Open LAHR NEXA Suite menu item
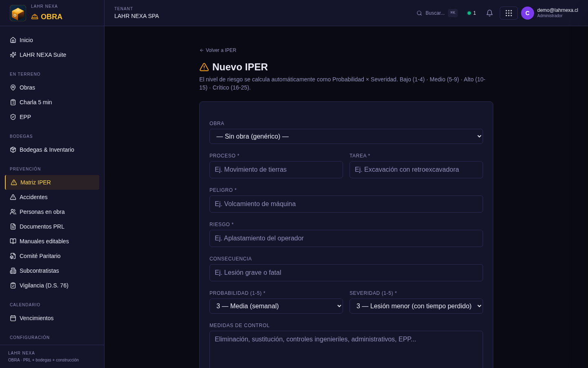Screen dimensions: 588x368 click(x=52, y=55)
